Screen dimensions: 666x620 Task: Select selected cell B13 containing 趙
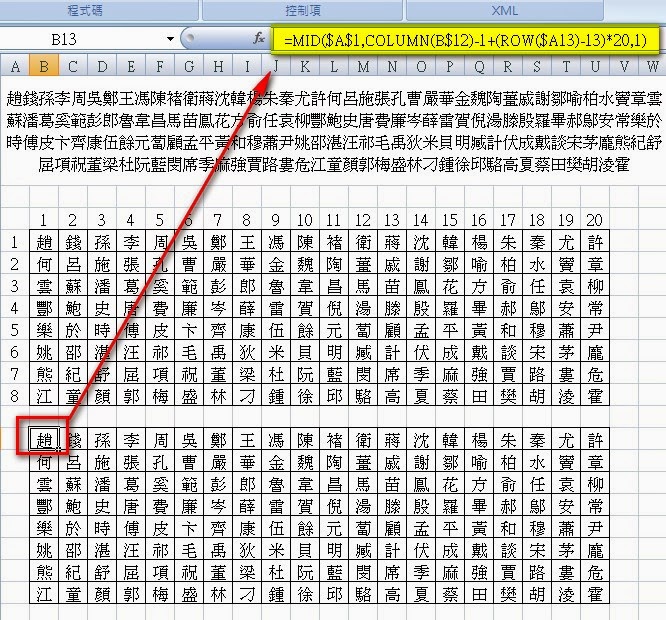(44, 439)
